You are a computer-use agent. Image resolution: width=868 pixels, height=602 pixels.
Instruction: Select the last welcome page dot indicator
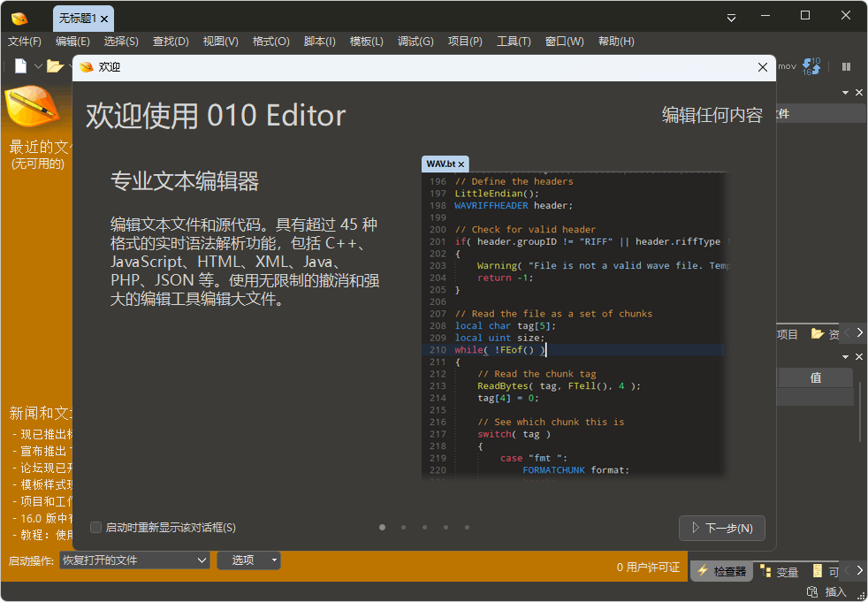[x=467, y=528]
